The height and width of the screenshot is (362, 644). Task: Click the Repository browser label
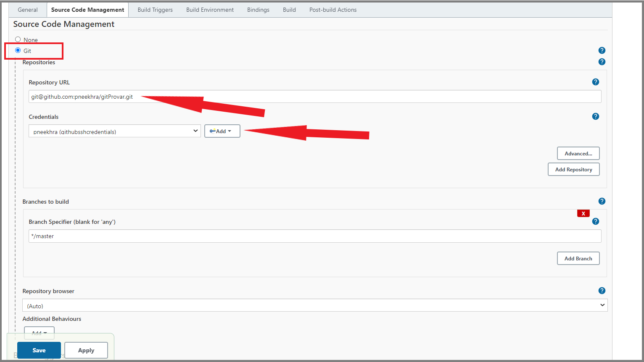click(x=48, y=291)
